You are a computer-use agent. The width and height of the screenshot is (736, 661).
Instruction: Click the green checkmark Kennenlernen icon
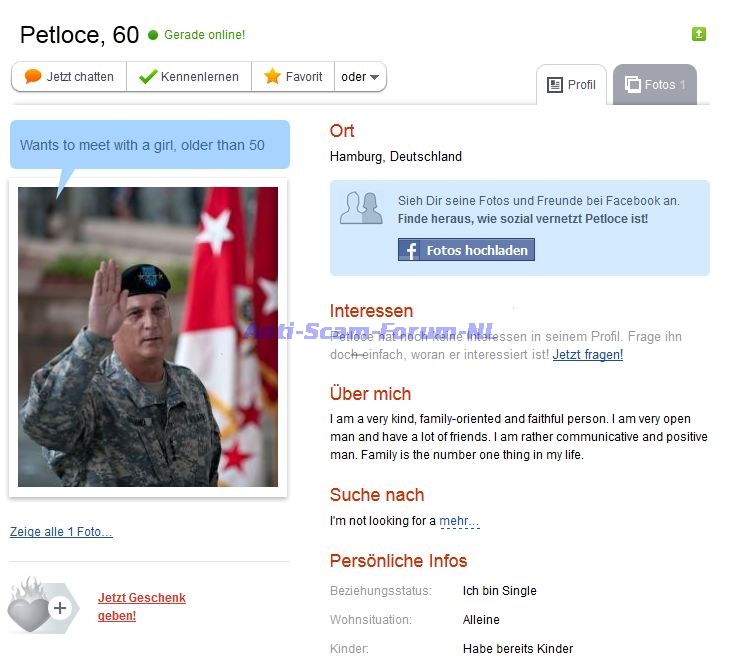148,77
